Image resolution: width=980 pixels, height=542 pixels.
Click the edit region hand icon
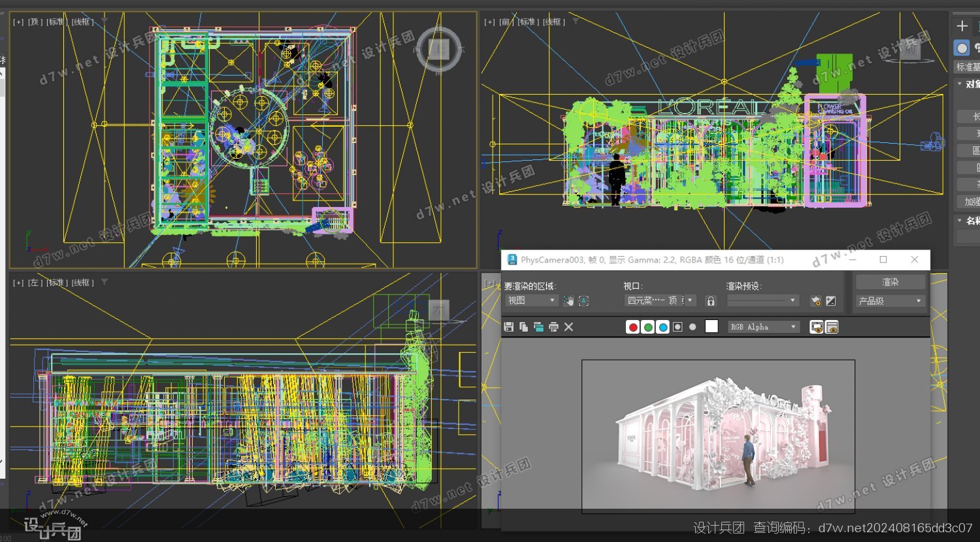pyautogui.click(x=568, y=300)
